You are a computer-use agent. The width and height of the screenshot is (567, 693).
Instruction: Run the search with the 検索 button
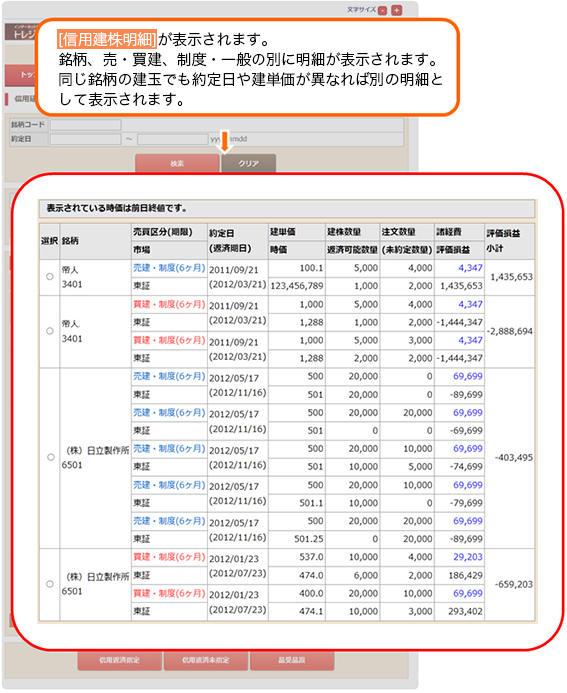pos(177,163)
